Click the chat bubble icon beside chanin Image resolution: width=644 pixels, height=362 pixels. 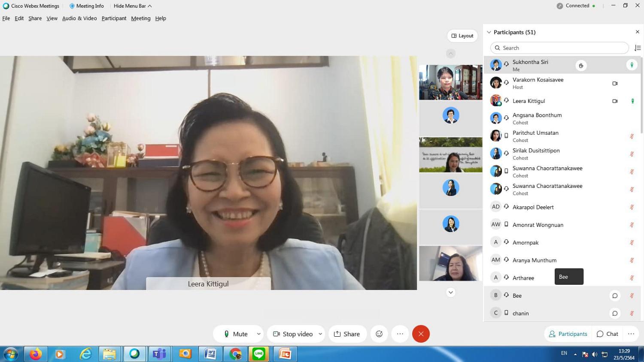point(615,313)
